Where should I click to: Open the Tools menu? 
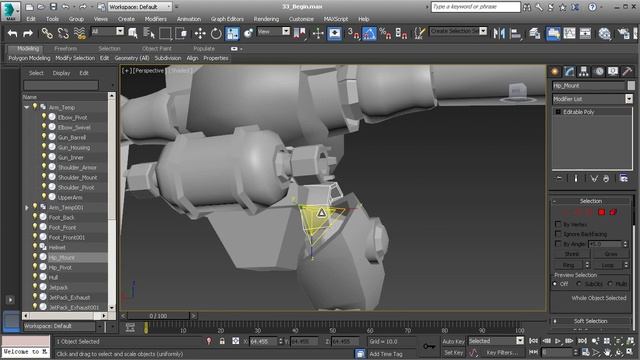[x=52, y=19]
